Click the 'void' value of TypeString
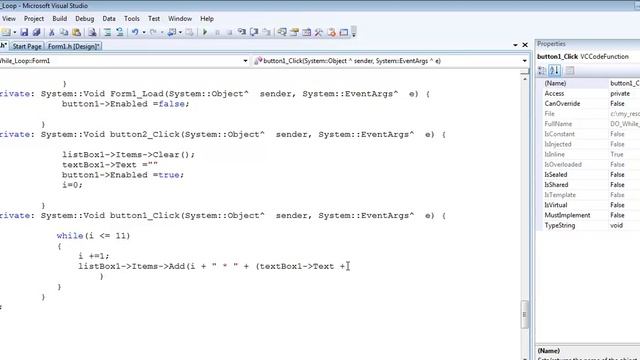This screenshot has height=360, width=640. click(x=616, y=225)
